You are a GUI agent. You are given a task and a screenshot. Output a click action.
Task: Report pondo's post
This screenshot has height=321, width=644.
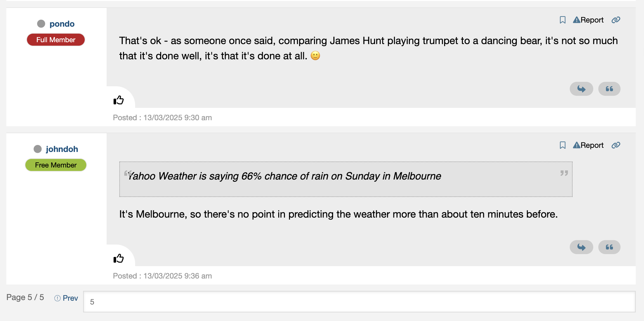(588, 20)
